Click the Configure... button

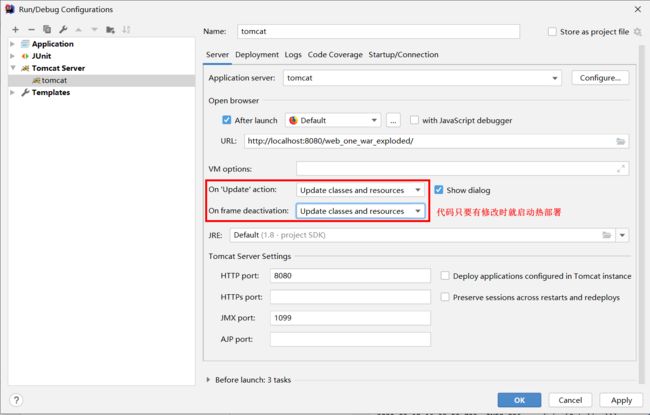pyautogui.click(x=600, y=78)
